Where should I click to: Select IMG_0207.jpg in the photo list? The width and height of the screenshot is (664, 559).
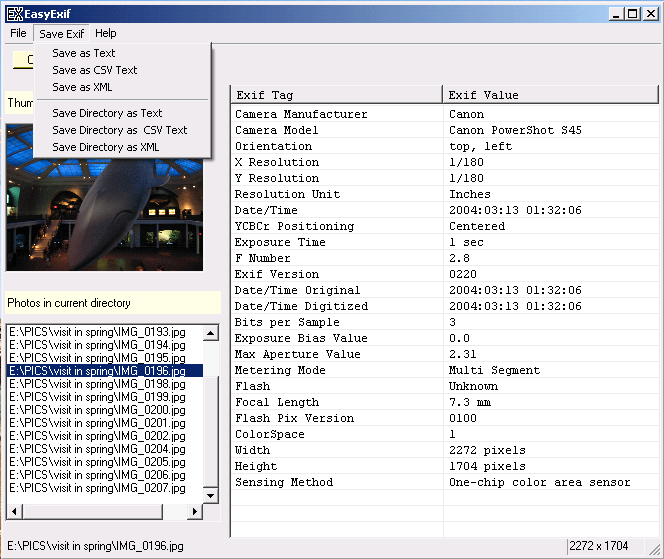[x=105, y=488]
